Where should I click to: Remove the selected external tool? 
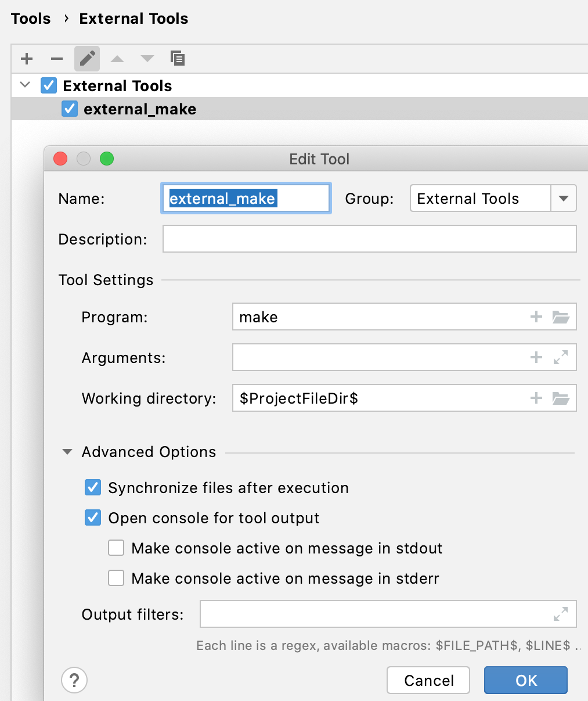pyautogui.click(x=56, y=59)
